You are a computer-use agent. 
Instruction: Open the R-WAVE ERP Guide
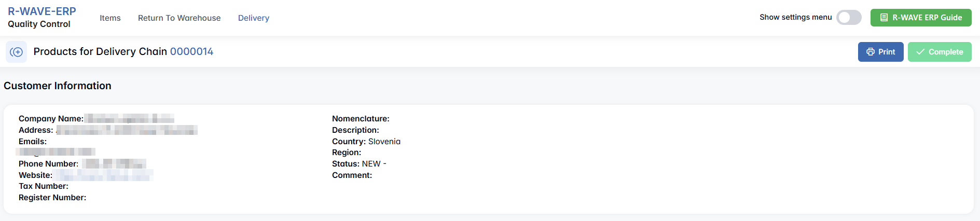pyautogui.click(x=921, y=18)
